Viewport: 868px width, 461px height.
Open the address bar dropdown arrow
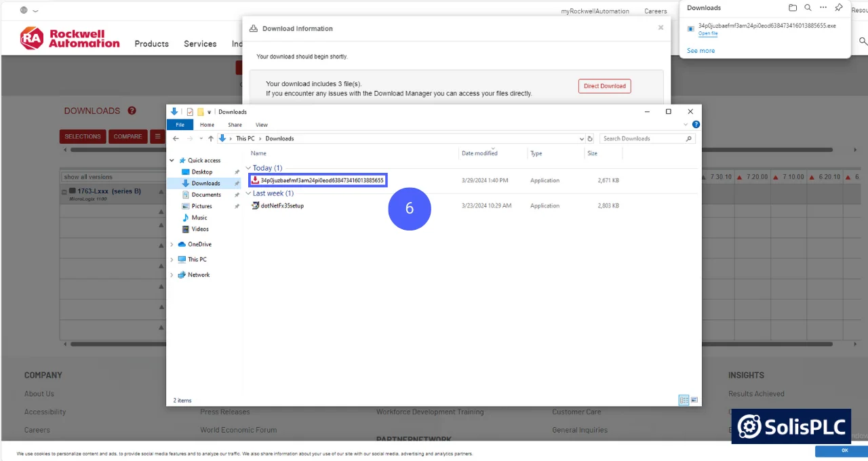point(581,138)
